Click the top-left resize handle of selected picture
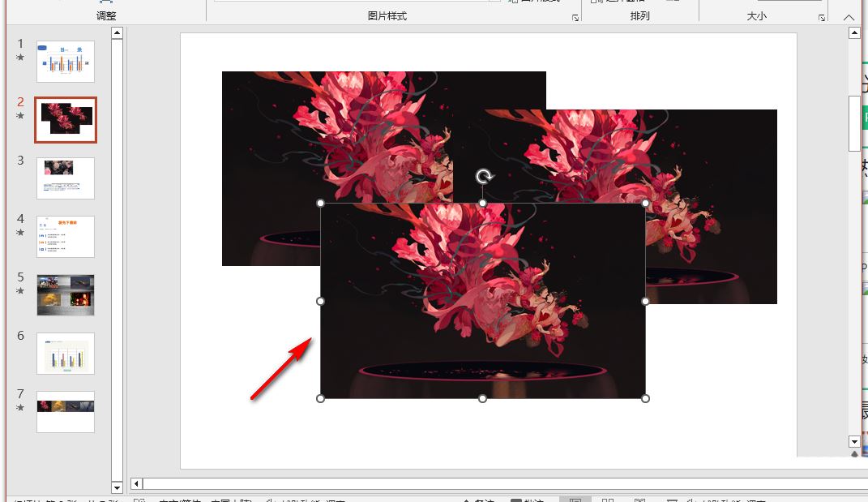 [x=320, y=204]
